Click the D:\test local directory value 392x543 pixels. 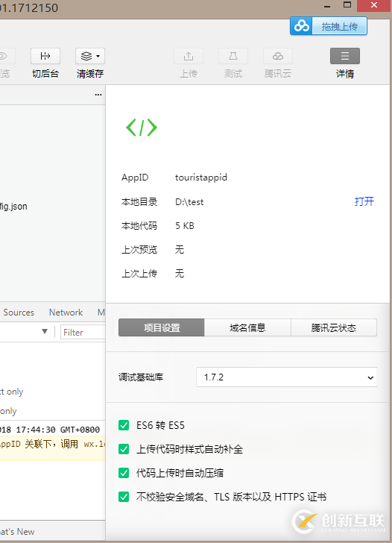click(189, 202)
